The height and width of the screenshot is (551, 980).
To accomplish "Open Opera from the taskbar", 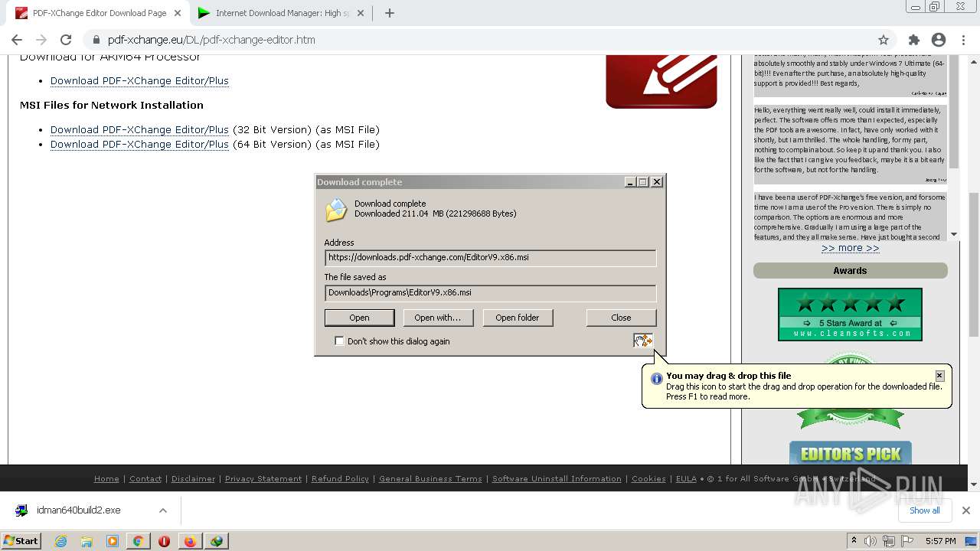I will (164, 541).
